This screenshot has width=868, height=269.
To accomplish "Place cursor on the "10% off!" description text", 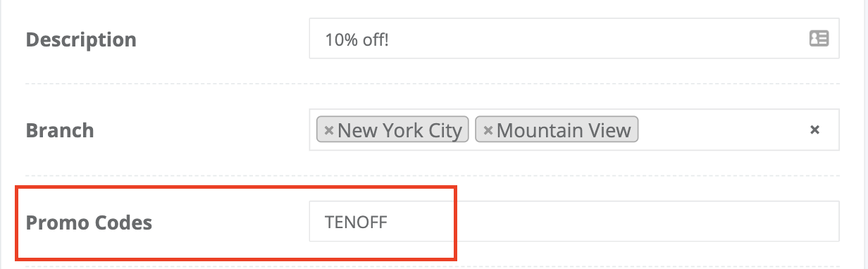I will point(357,39).
